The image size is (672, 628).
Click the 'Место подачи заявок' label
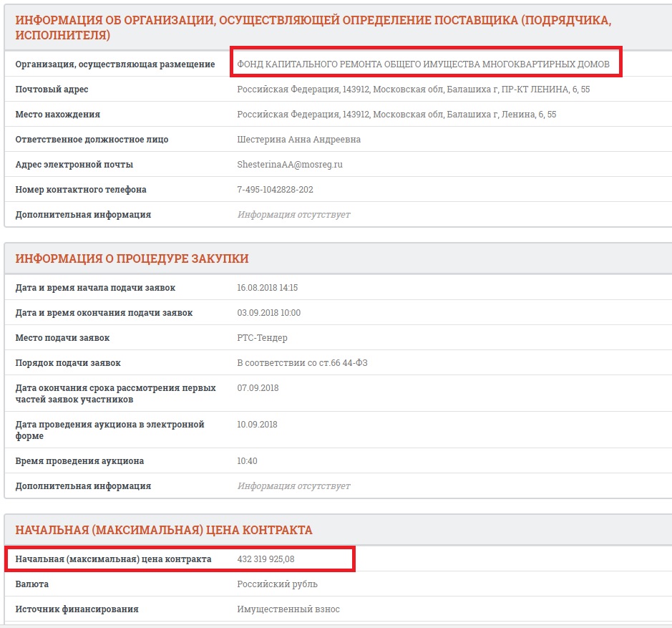click(x=62, y=338)
